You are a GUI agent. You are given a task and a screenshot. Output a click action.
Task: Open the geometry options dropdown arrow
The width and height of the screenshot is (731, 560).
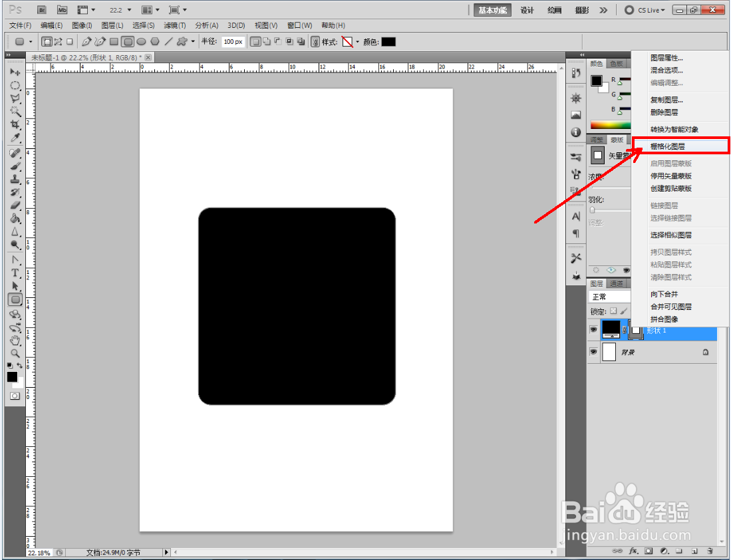pyautogui.click(x=193, y=42)
